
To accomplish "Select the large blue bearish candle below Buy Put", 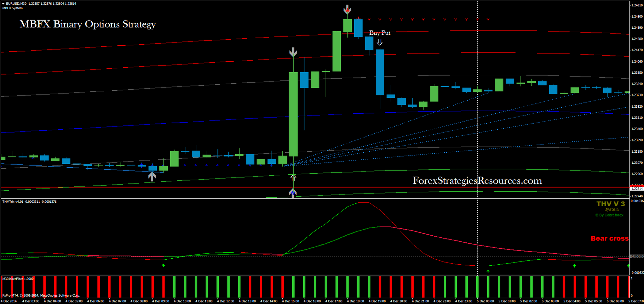I will click(380, 72).
